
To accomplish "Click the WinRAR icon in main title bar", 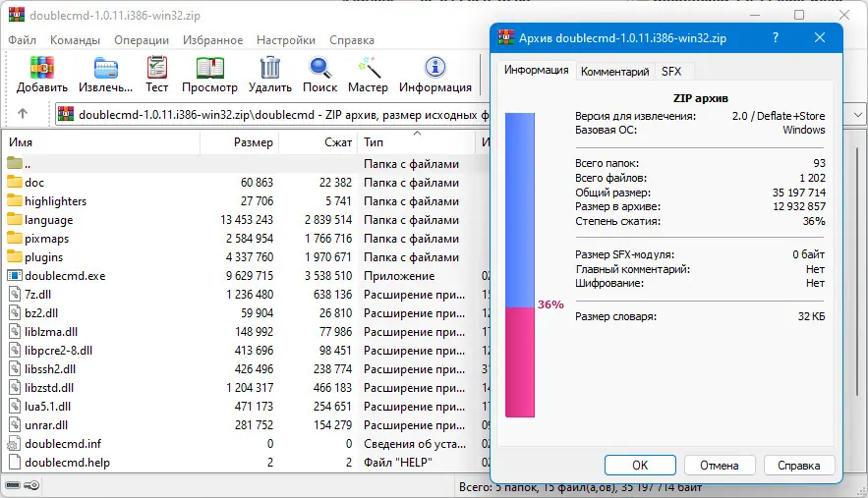I will coord(17,15).
